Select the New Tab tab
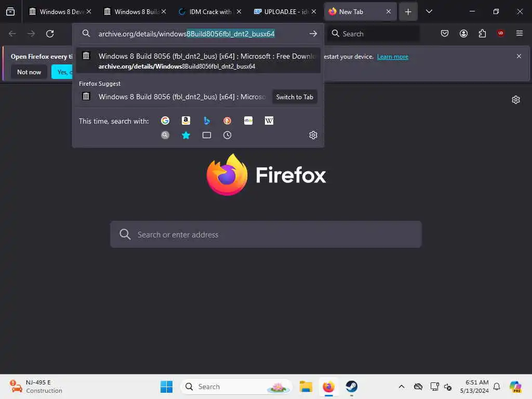The image size is (532, 399). pos(360,11)
